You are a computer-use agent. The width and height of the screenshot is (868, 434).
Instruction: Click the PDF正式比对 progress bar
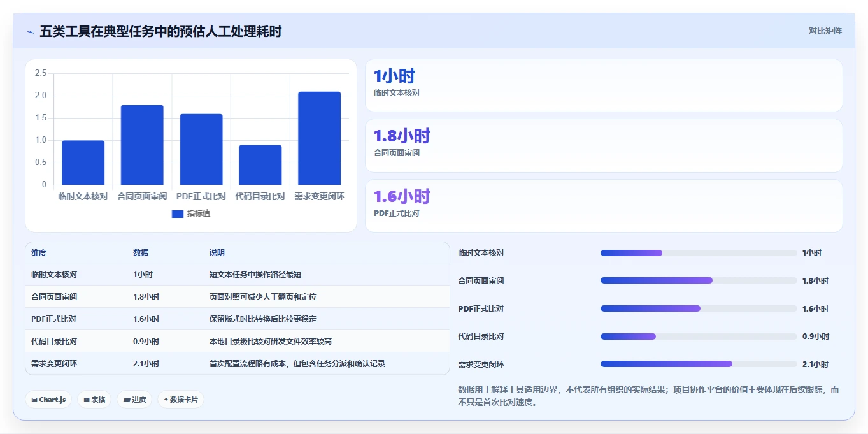point(699,308)
